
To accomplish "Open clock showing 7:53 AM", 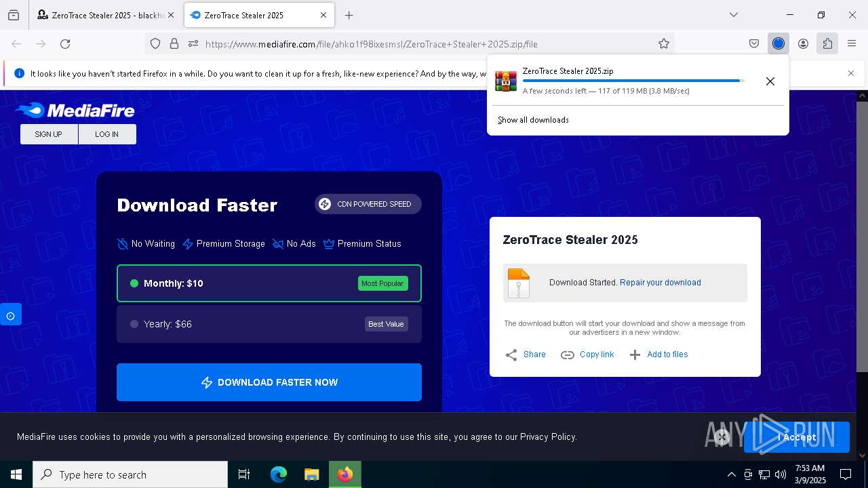I will tap(810, 474).
